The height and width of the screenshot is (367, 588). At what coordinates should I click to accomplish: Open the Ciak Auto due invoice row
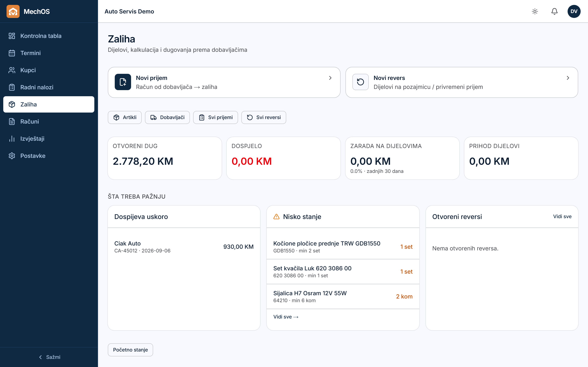pos(184,247)
